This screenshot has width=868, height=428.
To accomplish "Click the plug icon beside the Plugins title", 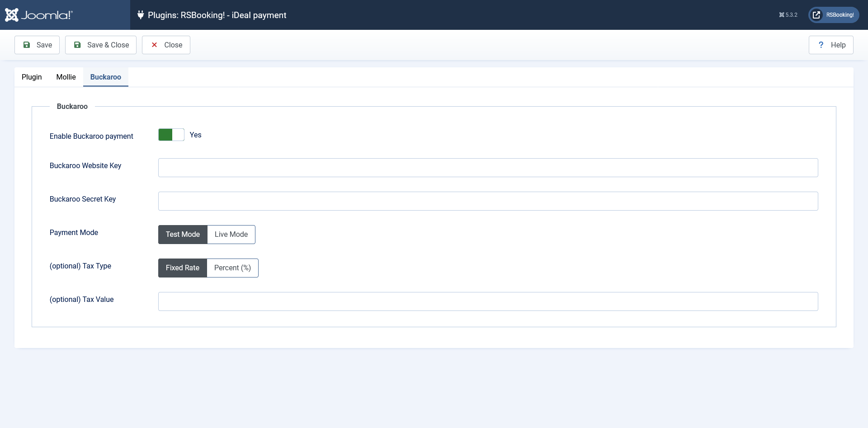I will tap(141, 15).
